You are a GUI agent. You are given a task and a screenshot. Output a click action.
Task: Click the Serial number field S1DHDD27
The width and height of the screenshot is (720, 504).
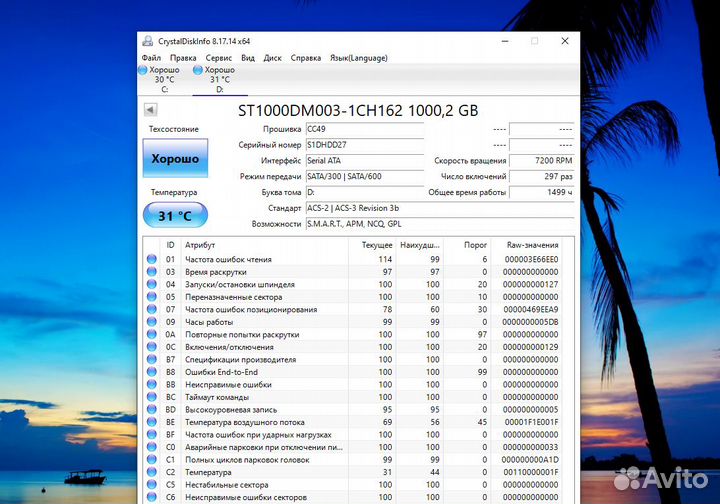coord(364,145)
